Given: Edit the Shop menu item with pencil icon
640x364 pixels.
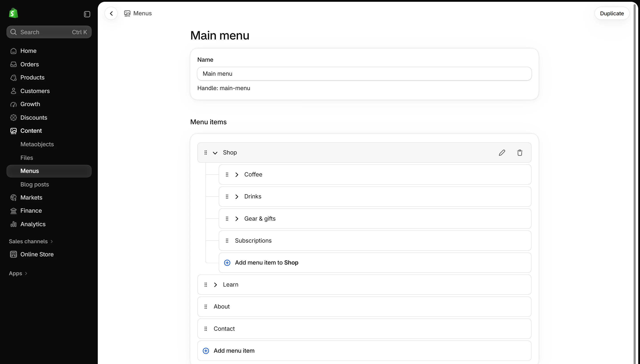Looking at the screenshot, I should coord(502,152).
